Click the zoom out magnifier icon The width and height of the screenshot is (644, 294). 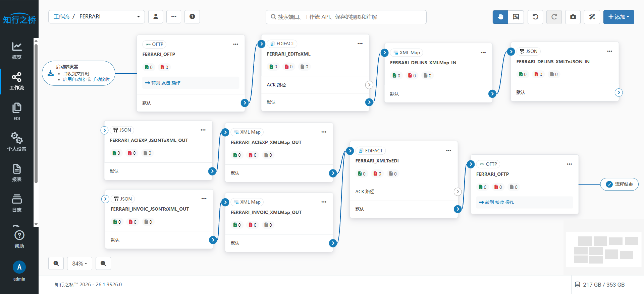(x=103, y=264)
